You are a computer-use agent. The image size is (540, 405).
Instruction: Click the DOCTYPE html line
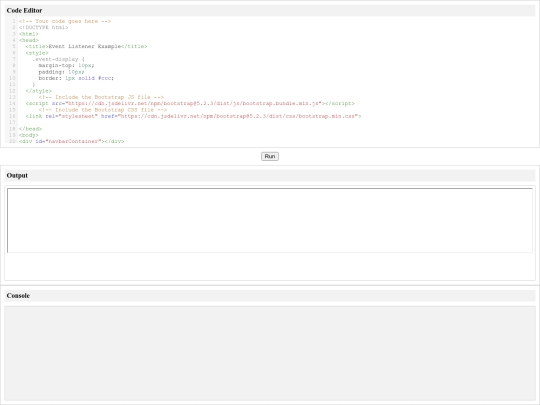(x=44, y=28)
